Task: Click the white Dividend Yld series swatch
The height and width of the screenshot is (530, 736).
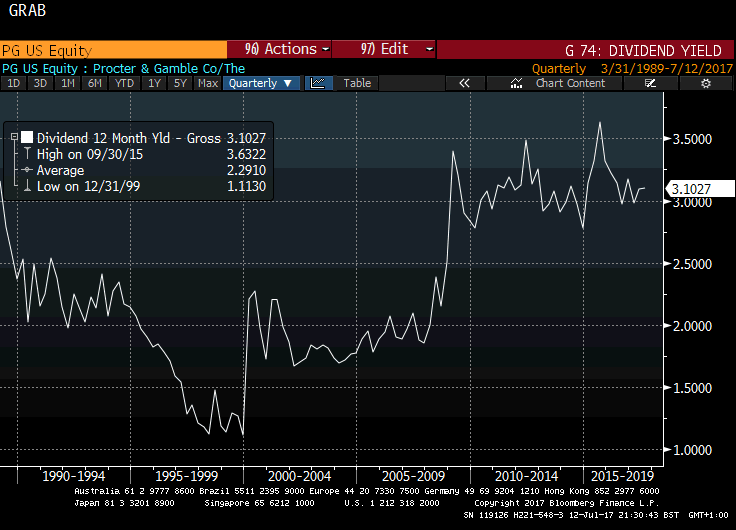Action: pyautogui.click(x=27, y=136)
